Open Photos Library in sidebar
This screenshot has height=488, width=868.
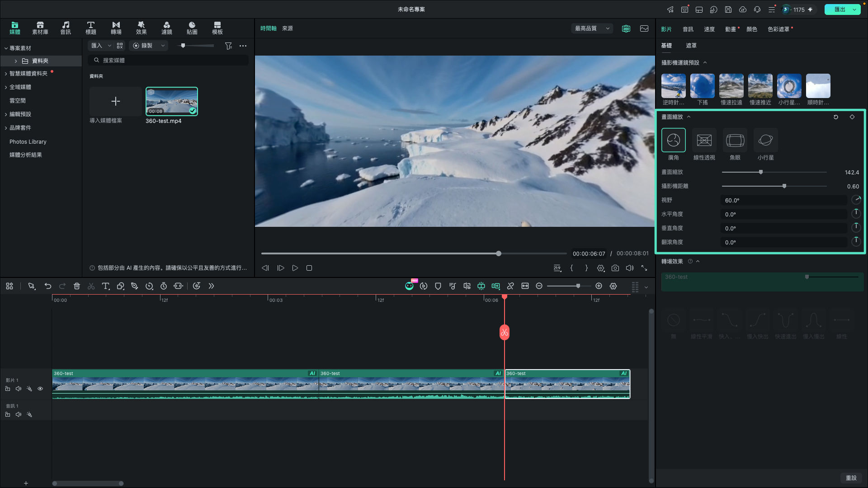pos(28,142)
